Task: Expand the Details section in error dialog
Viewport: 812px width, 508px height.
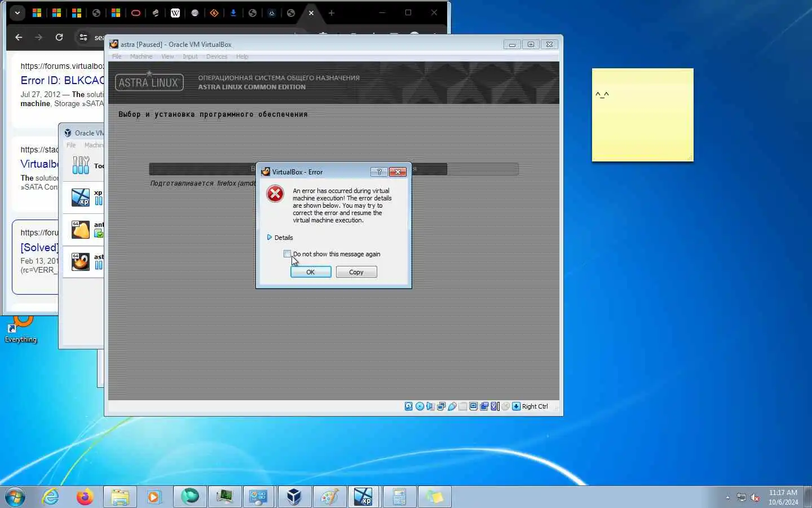Action: coord(280,238)
